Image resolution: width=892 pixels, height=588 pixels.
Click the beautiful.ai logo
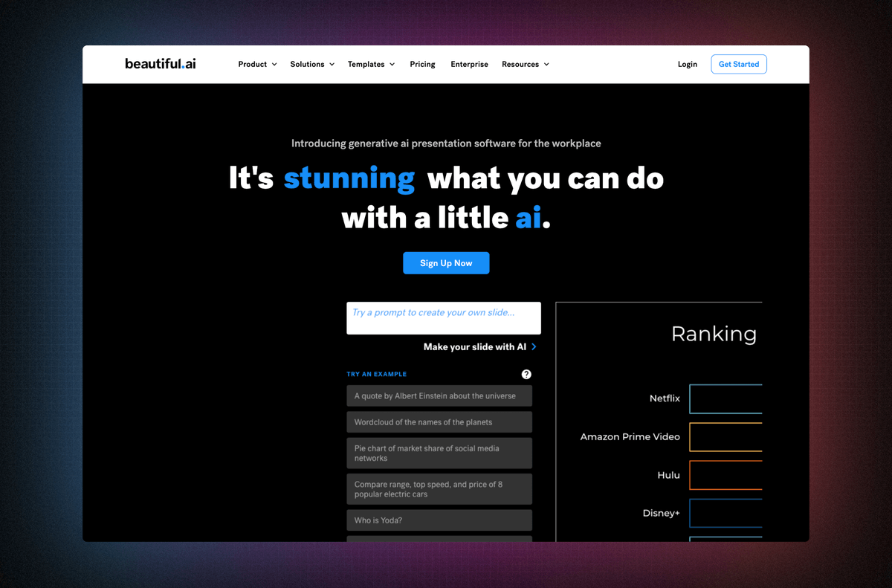pyautogui.click(x=161, y=64)
